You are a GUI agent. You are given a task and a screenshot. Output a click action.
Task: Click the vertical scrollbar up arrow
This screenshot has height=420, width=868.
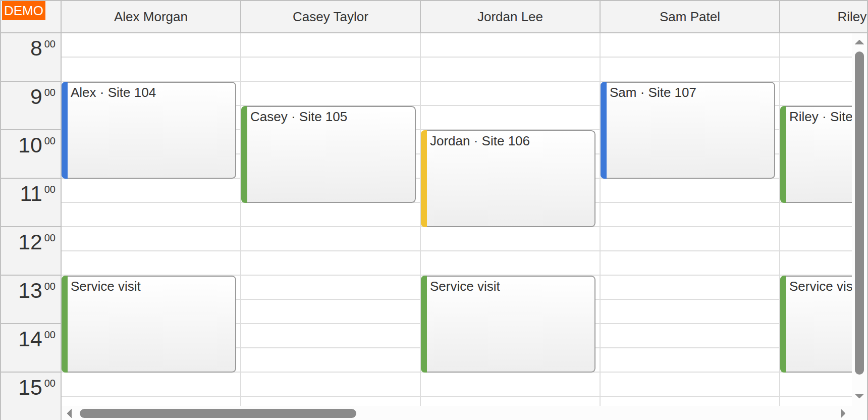859,42
